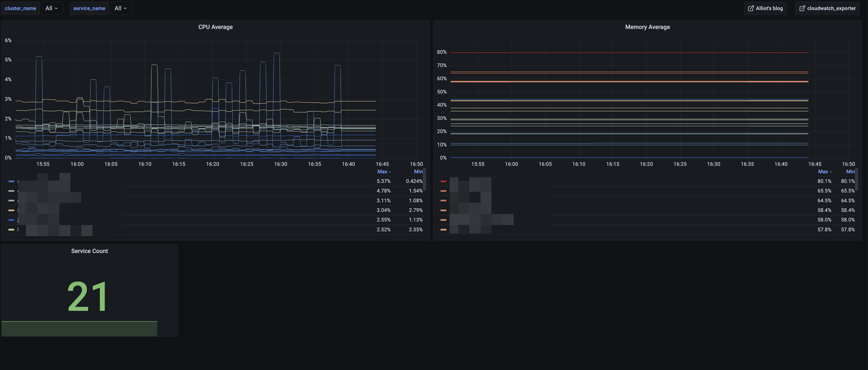Open the cluster_name All dropdown

point(52,8)
